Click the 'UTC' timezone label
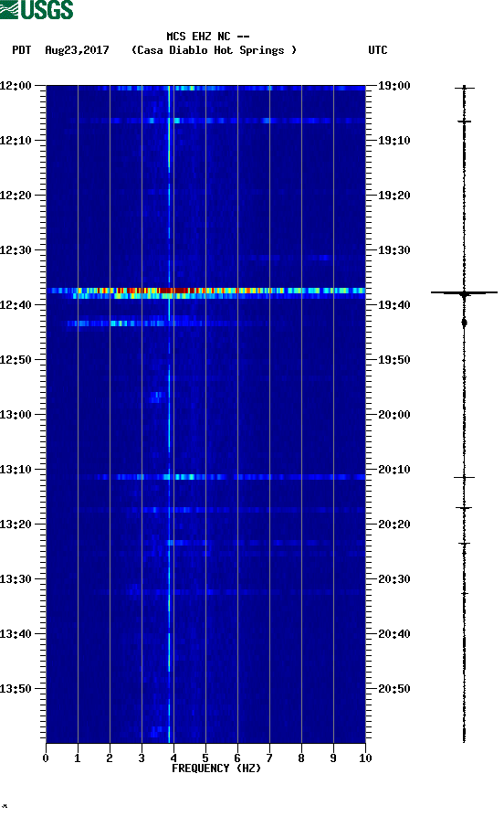 pyautogui.click(x=378, y=50)
